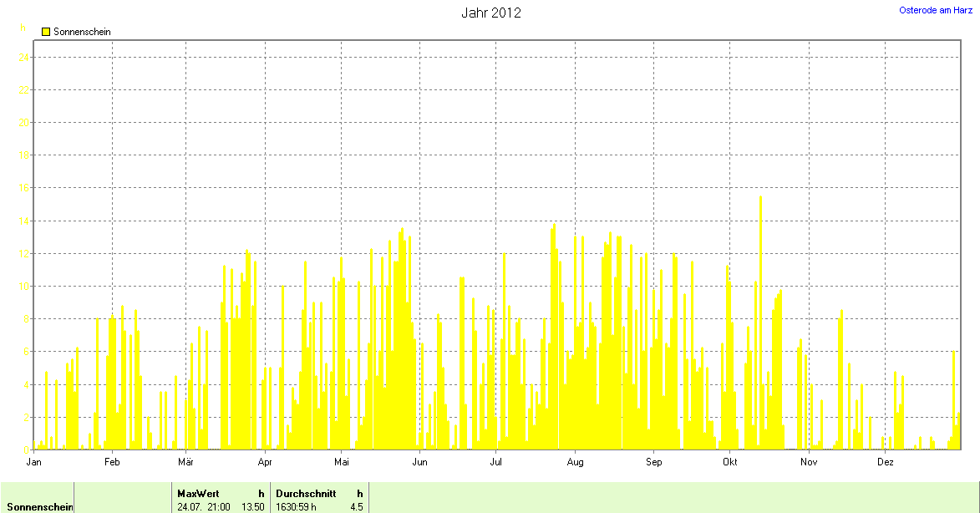The width and height of the screenshot is (980, 513).
Task: Click the Jahr 2012 chart title
Action: click(x=491, y=13)
